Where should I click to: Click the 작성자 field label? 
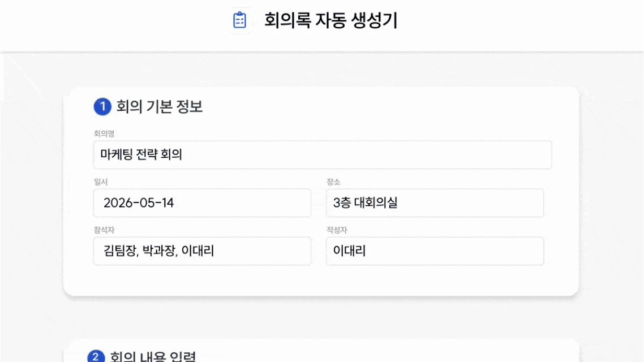337,230
